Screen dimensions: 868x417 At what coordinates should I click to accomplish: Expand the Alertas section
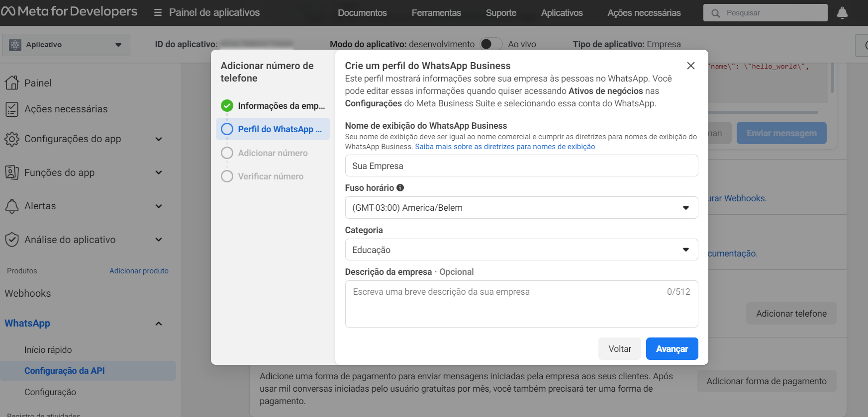pos(159,206)
